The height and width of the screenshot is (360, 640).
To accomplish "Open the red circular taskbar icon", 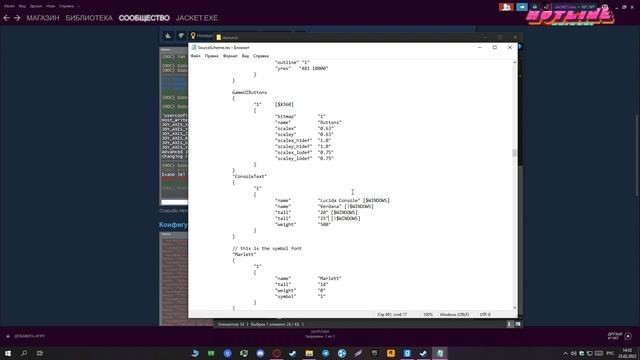I will [276, 353].
